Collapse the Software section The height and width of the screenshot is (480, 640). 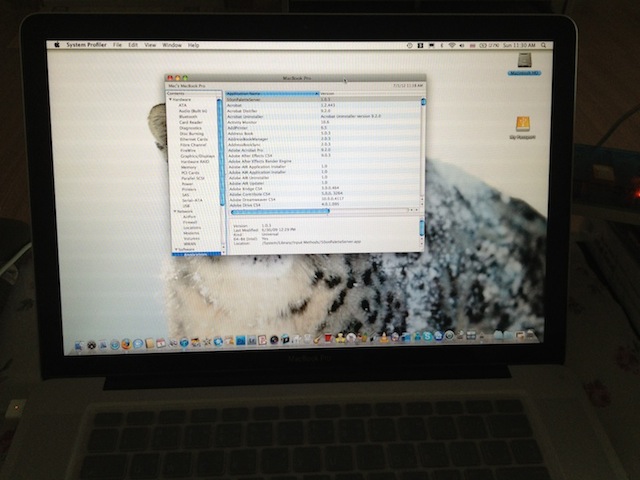click(x=176, y=249)
